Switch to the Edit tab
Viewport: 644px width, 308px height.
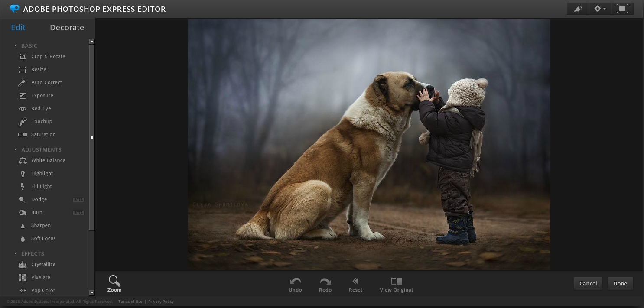[x=18, y=27]
